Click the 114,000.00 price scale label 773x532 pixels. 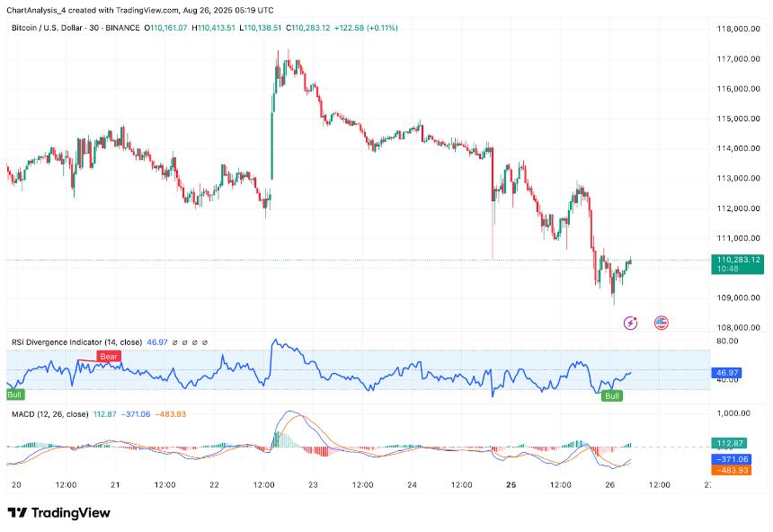point(738,148)
